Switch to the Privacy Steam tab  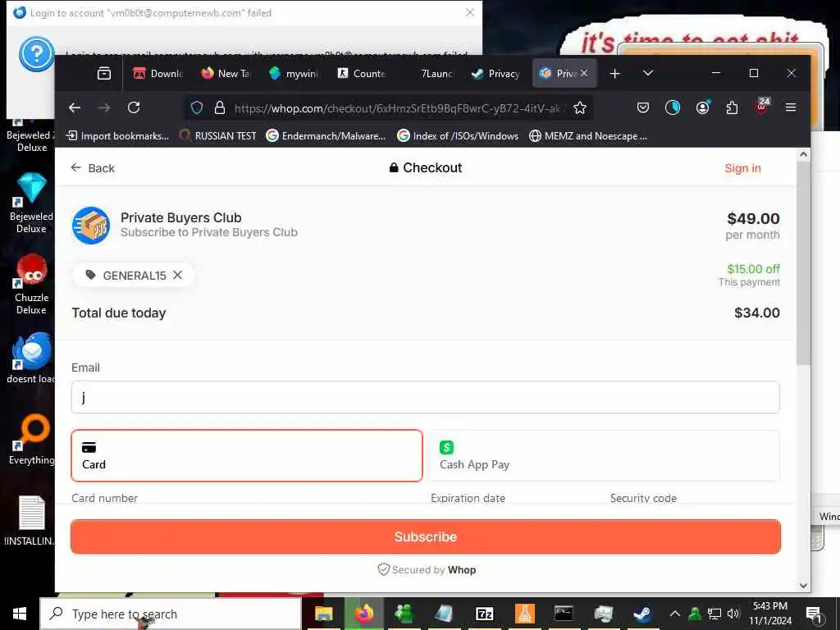point(495,73)
